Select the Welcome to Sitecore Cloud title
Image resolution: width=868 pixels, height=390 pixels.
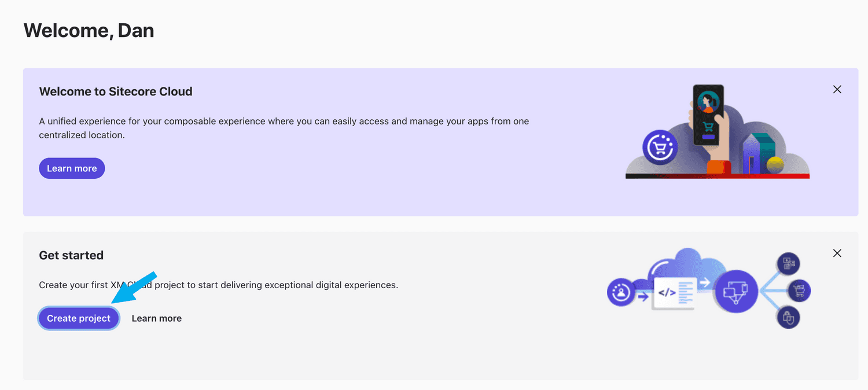[116, 91]
